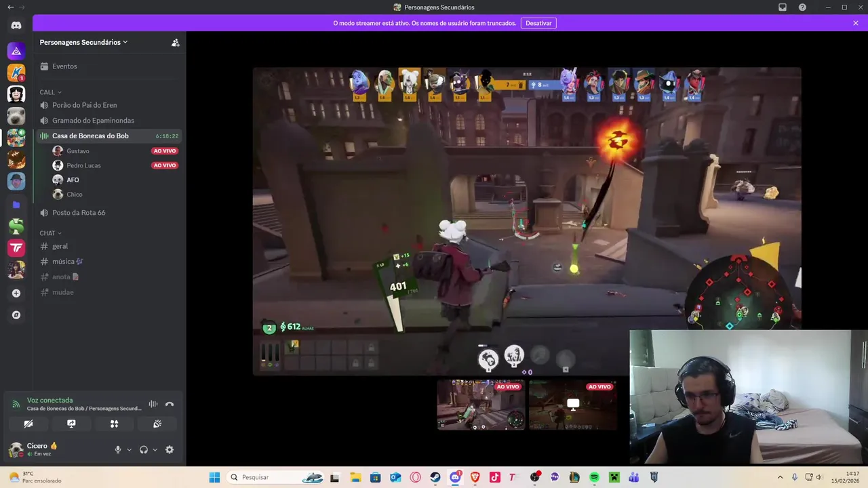868x488 pixels.
Task: Open Steam from the taskbar
Action: pyautogui.click(x=435, y=477)
